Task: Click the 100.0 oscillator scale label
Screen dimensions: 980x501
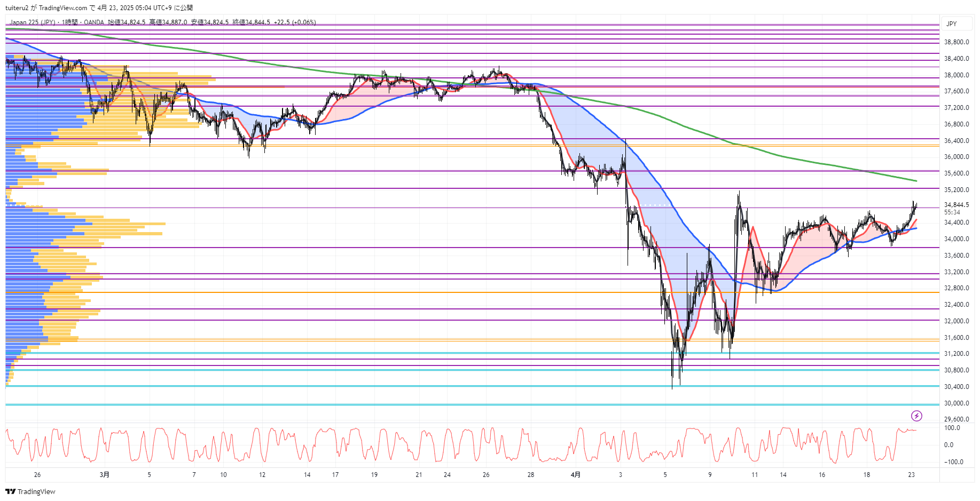Action: (952, 428)
